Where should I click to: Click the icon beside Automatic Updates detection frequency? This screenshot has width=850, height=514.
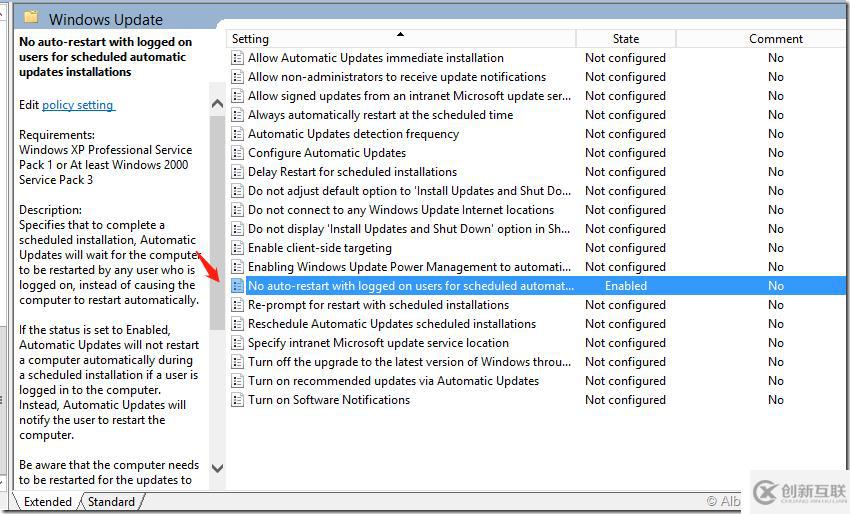237,134
